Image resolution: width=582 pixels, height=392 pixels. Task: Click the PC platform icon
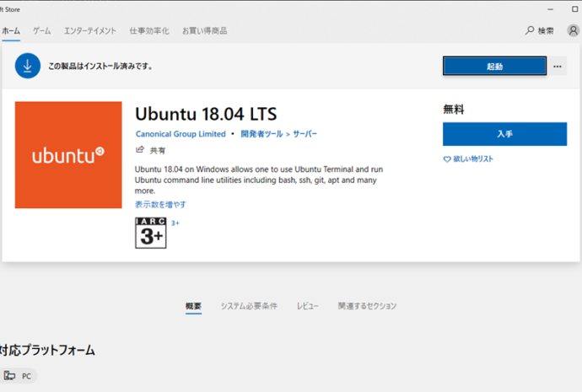pyautogui.click(x=10, y=375)
